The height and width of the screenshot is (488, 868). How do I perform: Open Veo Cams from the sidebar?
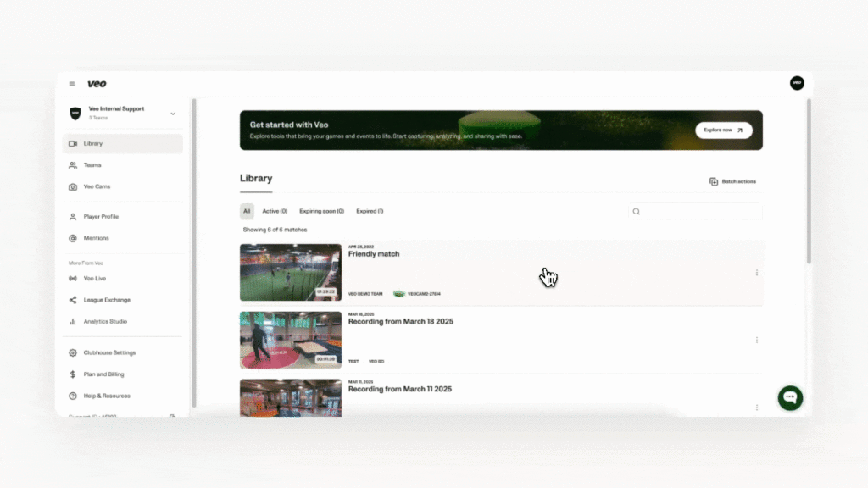(97, 186)
